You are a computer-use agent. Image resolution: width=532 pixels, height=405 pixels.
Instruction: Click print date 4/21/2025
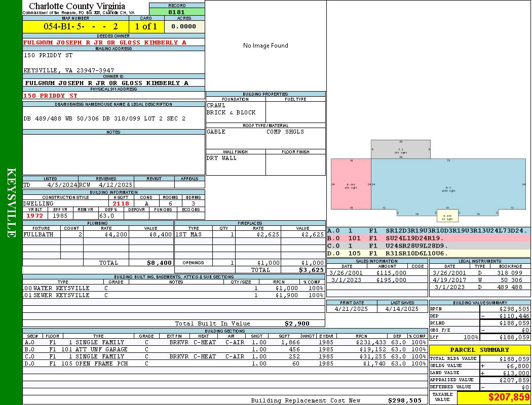[x=351, y=309]
